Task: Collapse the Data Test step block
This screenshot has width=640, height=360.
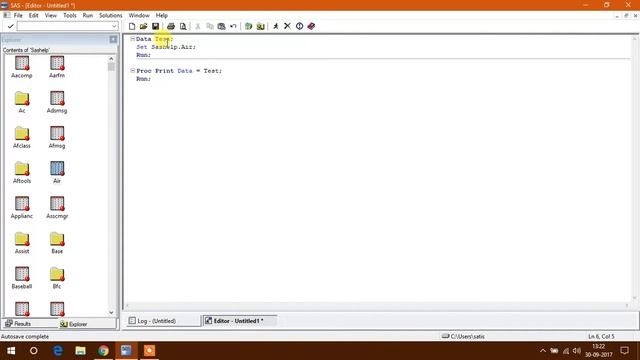Action: point(132,39)
